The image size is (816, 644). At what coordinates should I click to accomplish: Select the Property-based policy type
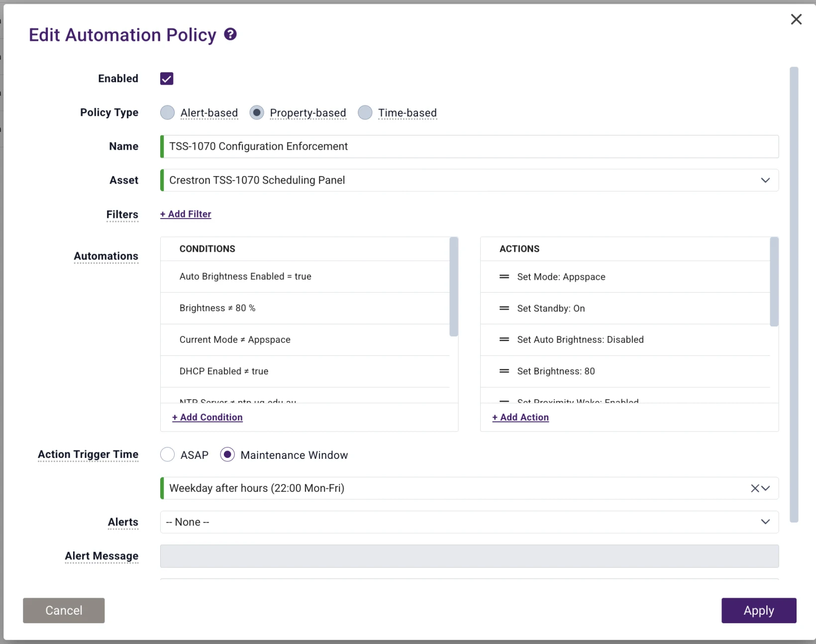click(257, 112)
